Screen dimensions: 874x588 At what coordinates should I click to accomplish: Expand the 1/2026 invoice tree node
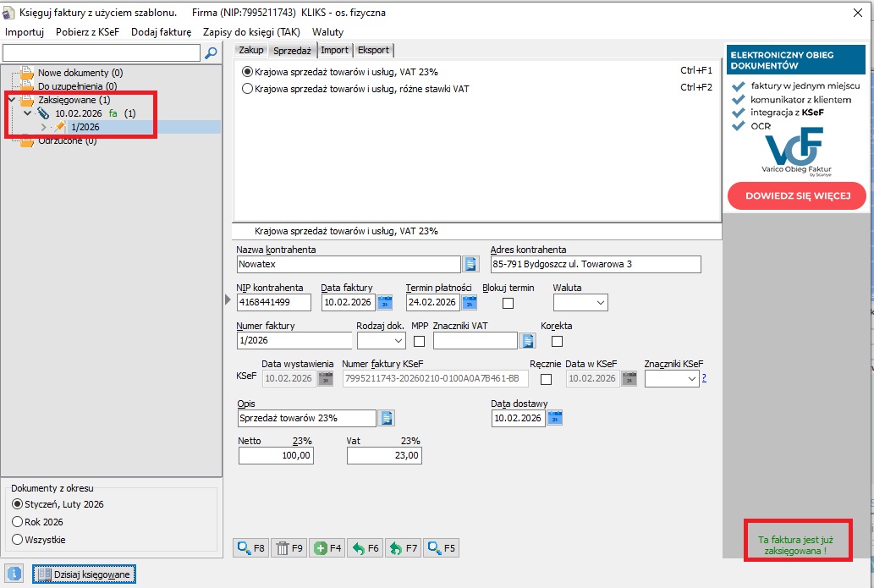coord(44,127)
